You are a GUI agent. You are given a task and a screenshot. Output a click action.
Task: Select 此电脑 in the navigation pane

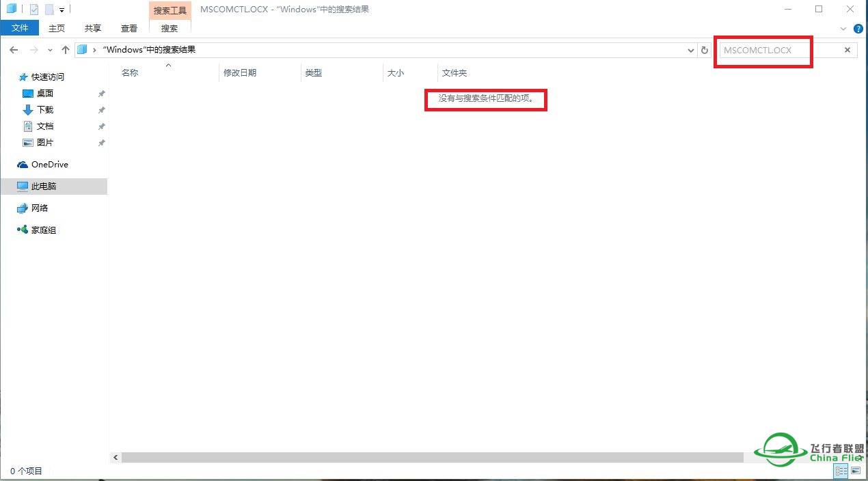click(42, 186)
